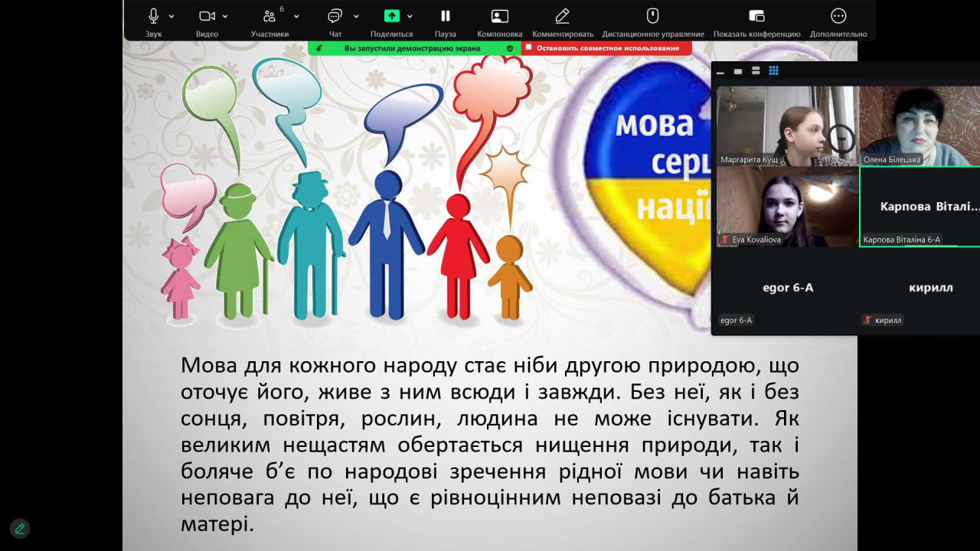
Task: Open the Чат chat panel
Action: click(x=335, y=16)
